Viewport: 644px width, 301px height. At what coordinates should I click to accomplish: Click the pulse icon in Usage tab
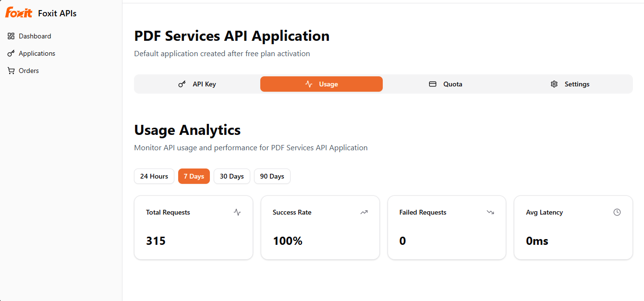(309, 84)
